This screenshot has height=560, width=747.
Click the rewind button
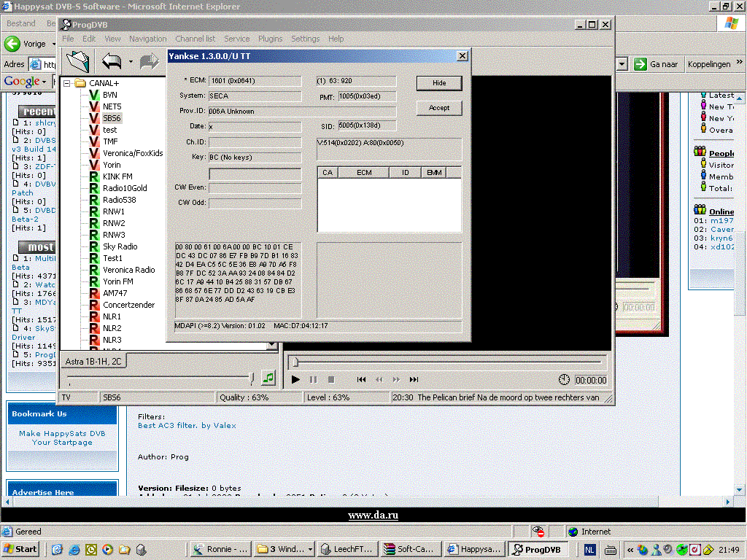point(379,379)
